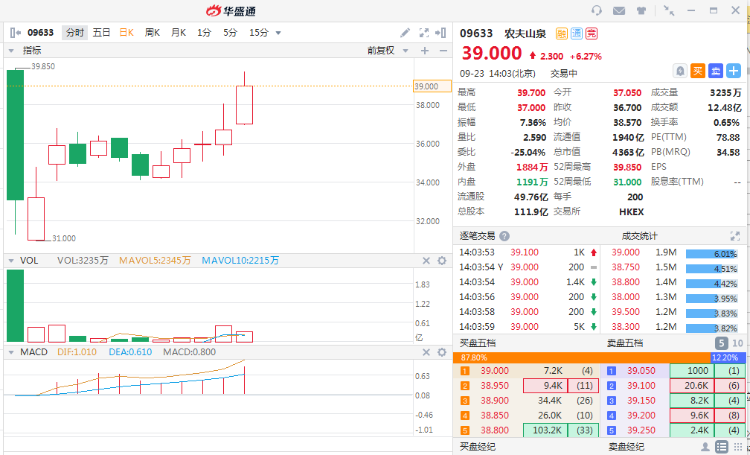Click the orange buy-ratio 87.80% bar
The height and width of the screenshot is (455, 750).
[581, 357]
